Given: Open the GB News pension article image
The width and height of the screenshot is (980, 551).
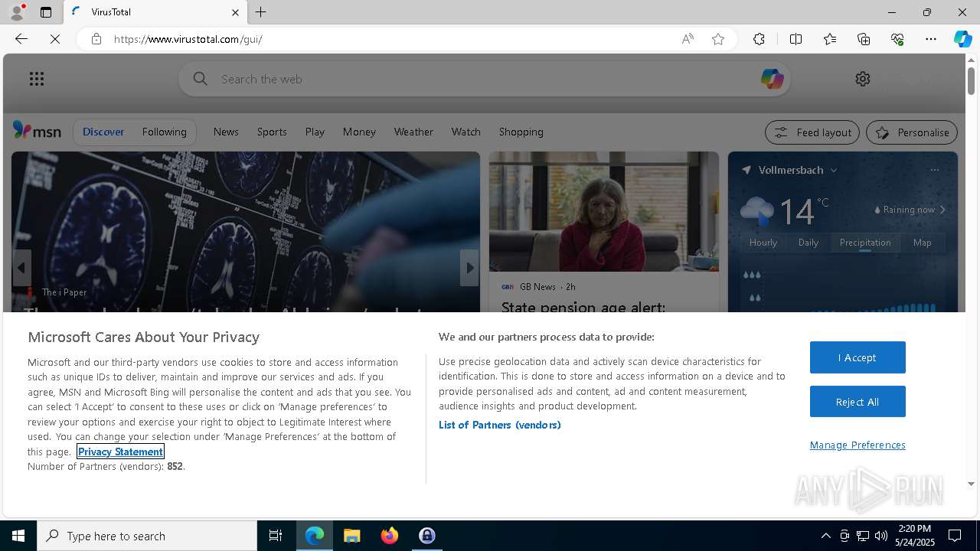Looking at the screenshot, I should (x=604, y=211).
